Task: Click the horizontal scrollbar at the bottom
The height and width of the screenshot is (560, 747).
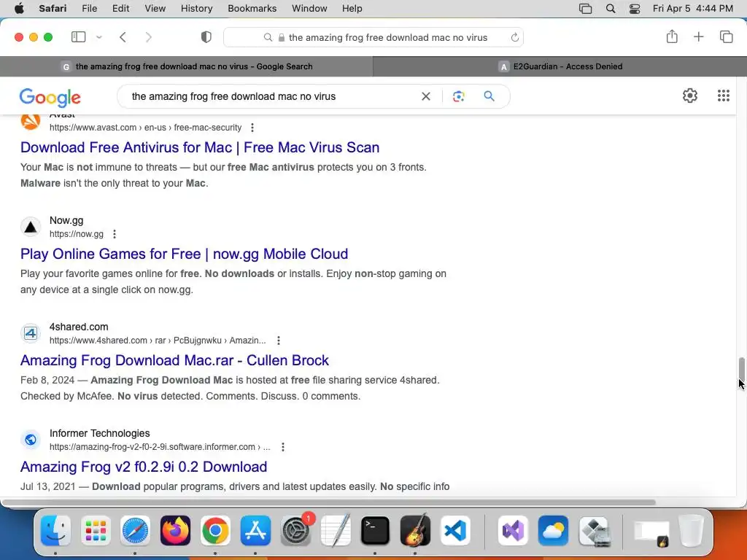Action: [328, 502]
